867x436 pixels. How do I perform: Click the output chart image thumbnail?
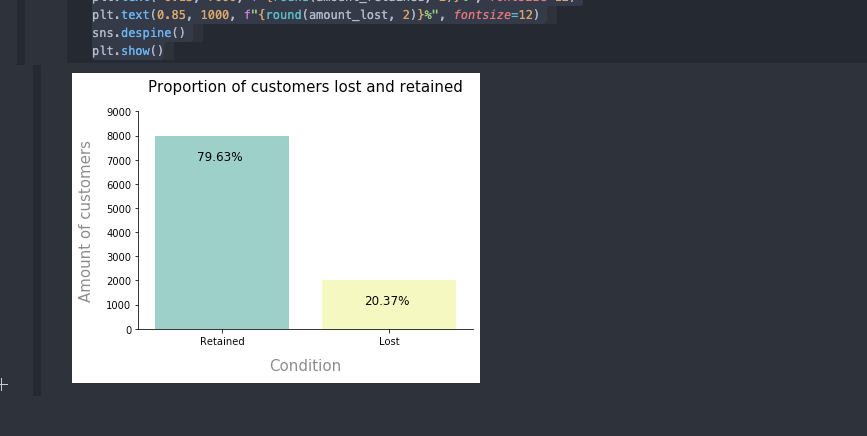click(x=276, y=228)
